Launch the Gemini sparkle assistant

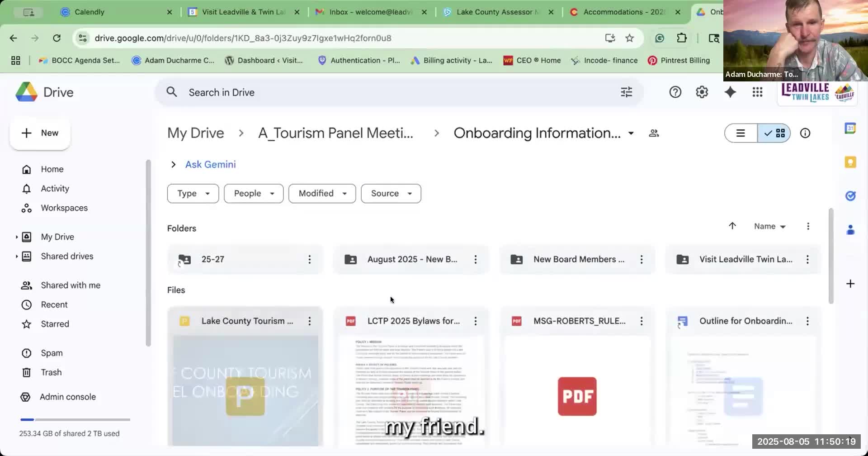(730, 92)
